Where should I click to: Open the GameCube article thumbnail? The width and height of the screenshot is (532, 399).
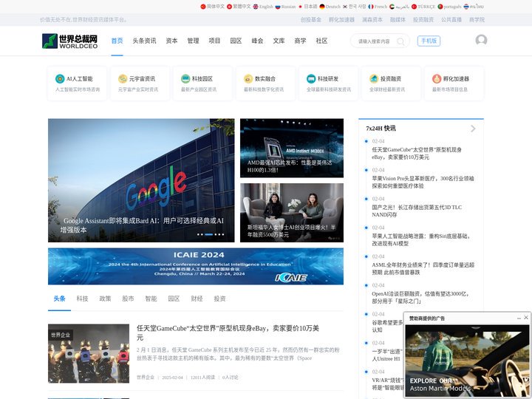(89, 353)
